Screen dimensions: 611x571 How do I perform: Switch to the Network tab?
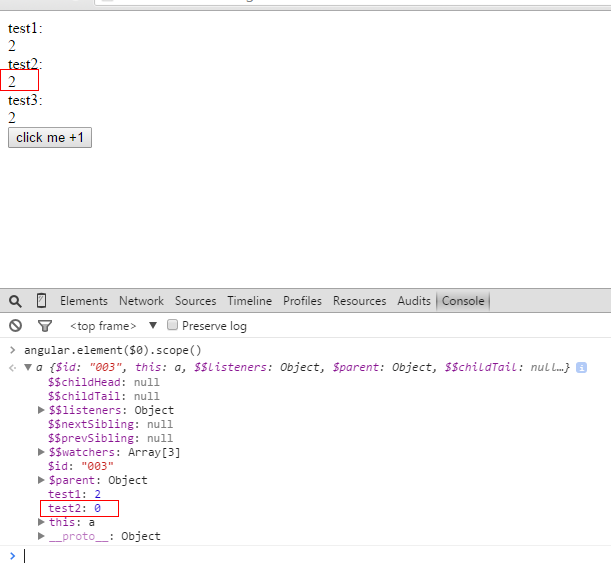(141, 301)
